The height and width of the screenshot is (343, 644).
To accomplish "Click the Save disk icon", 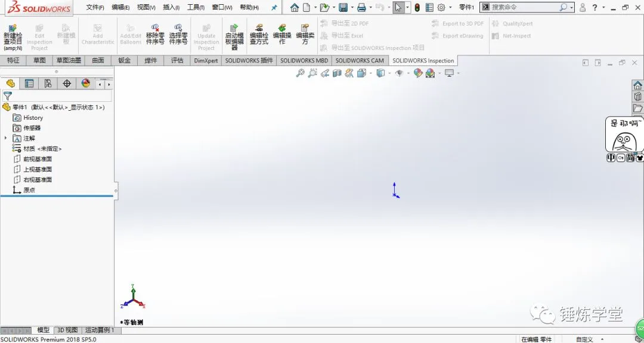I will tap(343, 7).
